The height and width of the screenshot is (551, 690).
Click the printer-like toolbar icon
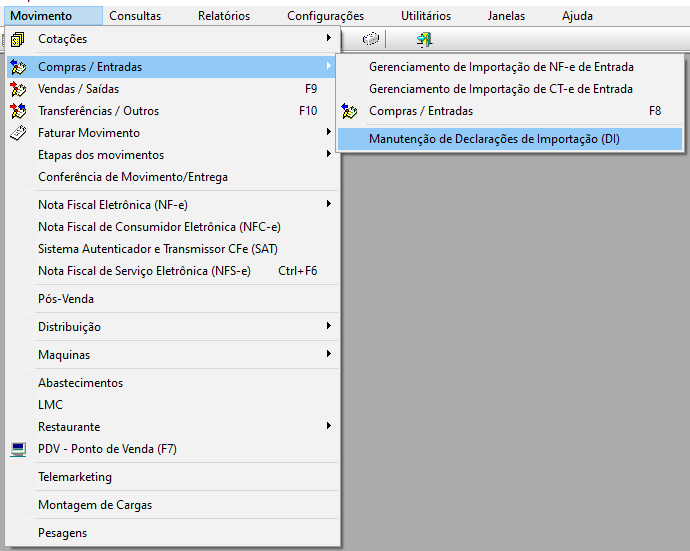coord(371,39)
